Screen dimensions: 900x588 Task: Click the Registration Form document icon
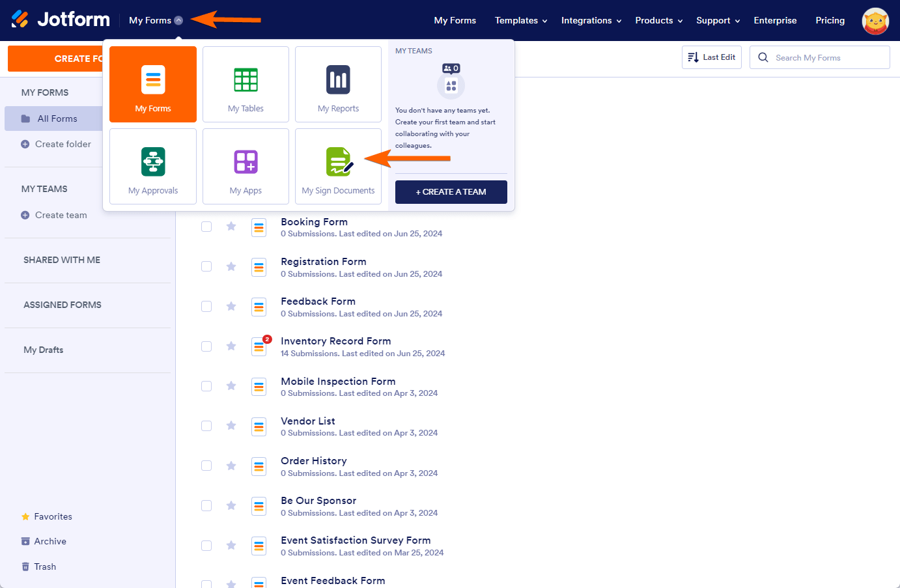259,267
